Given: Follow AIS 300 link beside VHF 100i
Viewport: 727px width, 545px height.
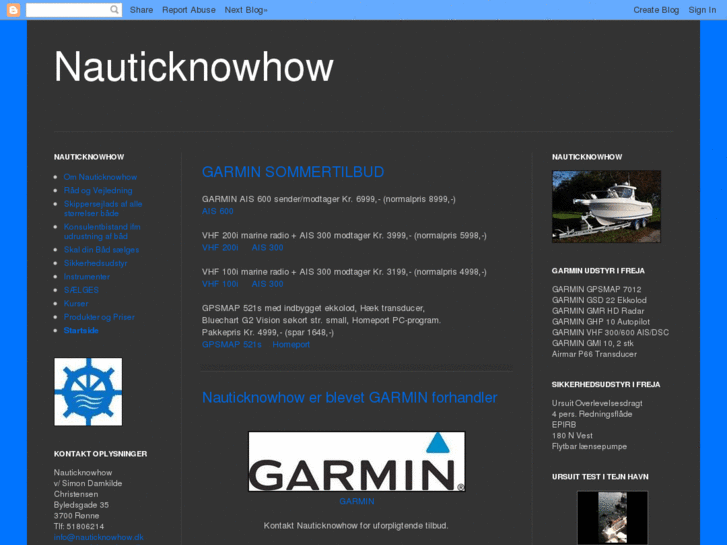Looking at the screenshot, I should [267, 283].
